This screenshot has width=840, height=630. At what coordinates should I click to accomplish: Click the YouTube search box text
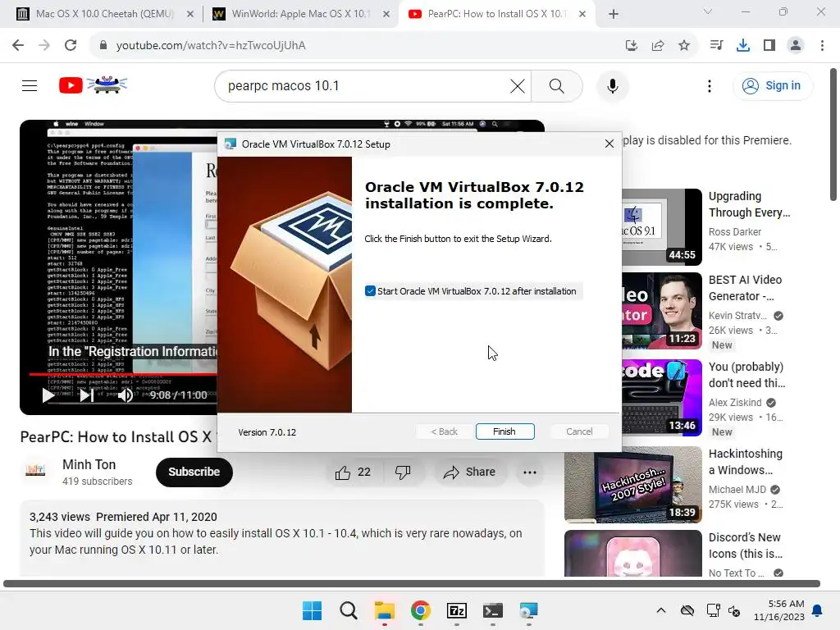click(283, 85)
